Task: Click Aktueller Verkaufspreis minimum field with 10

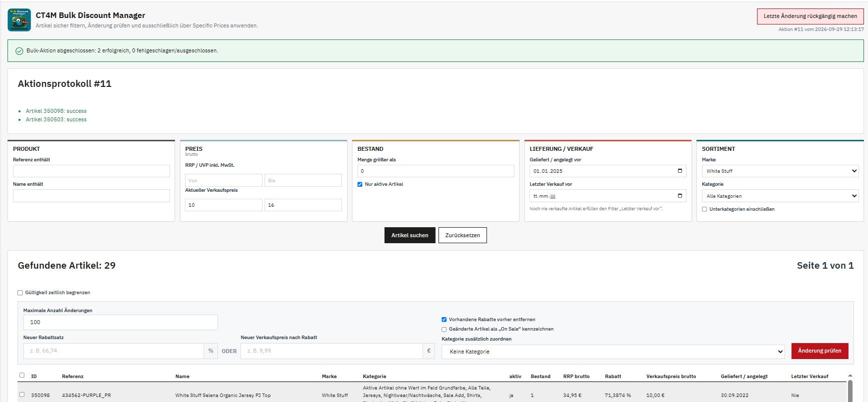Action: click(223, 205)
